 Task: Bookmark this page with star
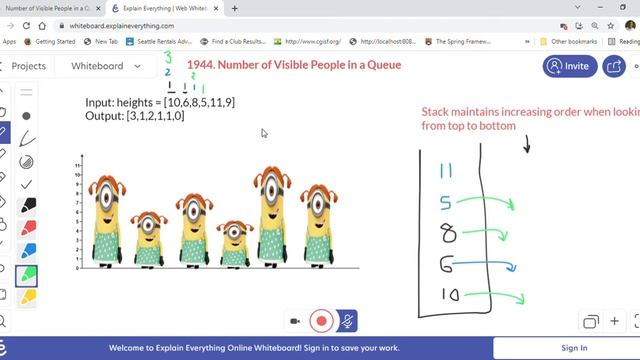pos(611,26)
